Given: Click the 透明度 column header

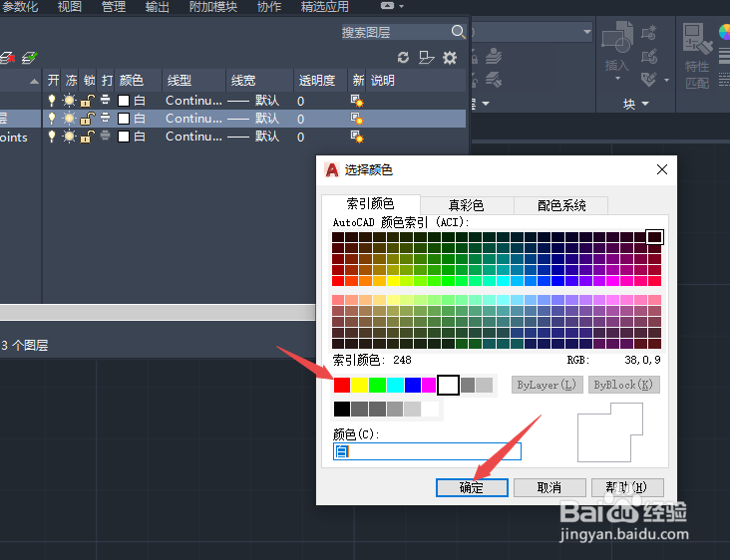Looking at the screenshot, I should (x=321, y=81).
